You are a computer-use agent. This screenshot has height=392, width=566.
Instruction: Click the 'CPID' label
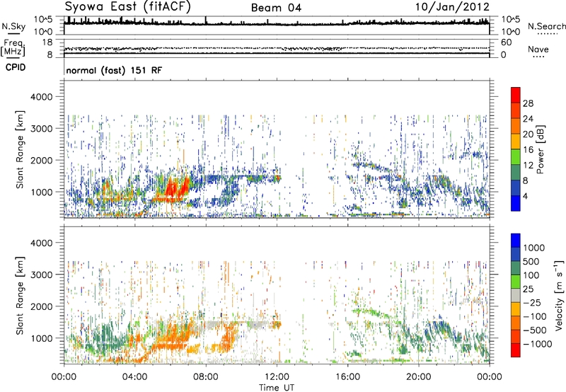pos(16,67)
